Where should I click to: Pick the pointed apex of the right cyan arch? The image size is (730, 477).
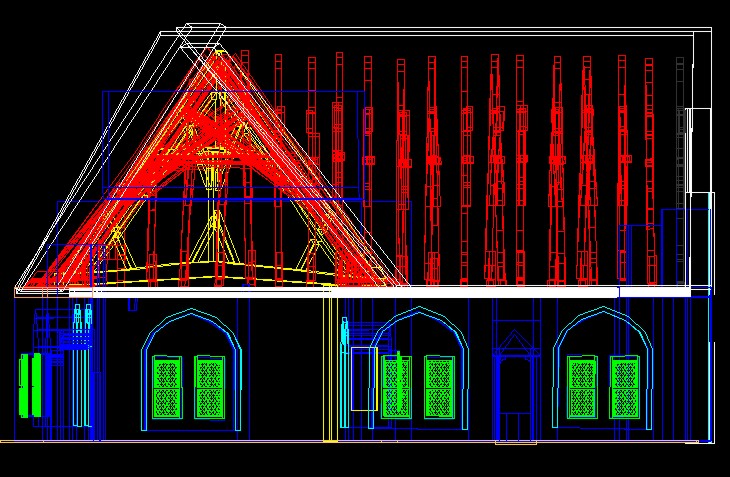pos(603,309)
